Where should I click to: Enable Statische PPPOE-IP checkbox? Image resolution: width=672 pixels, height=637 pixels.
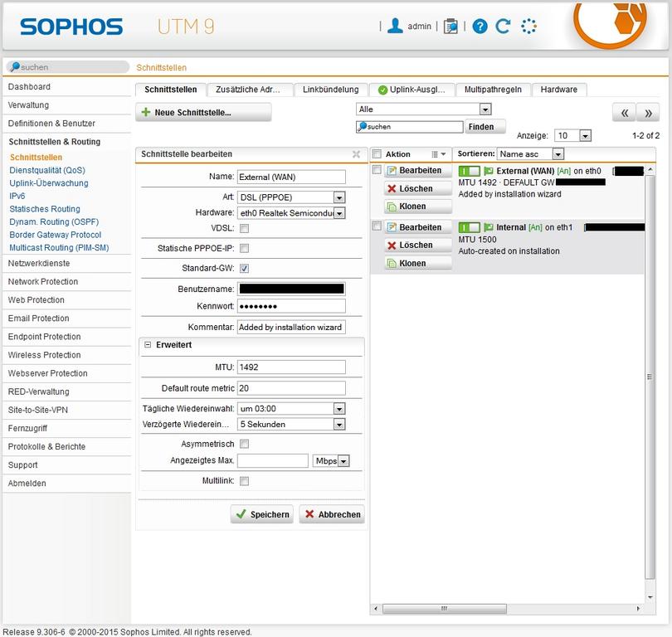tap(244, 249)
